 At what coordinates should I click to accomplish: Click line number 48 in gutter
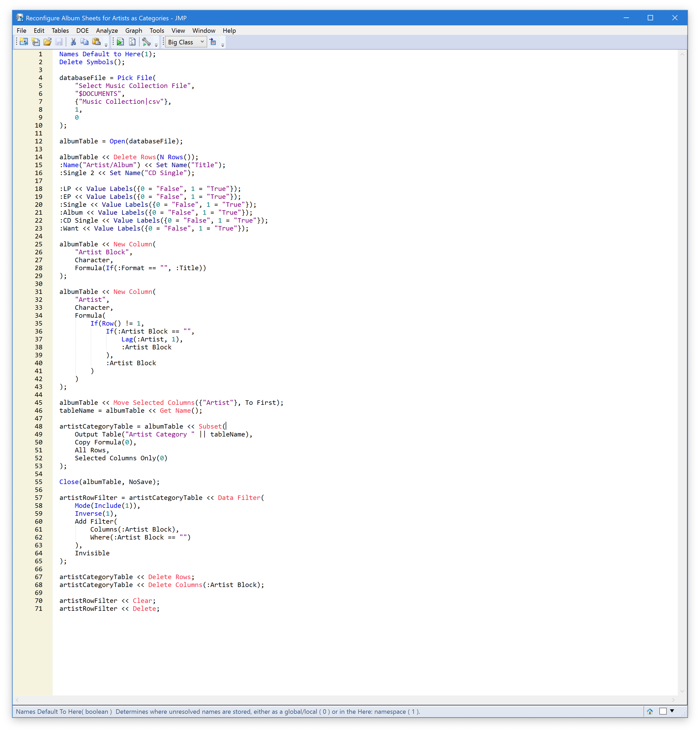click(x=39, y=426)
